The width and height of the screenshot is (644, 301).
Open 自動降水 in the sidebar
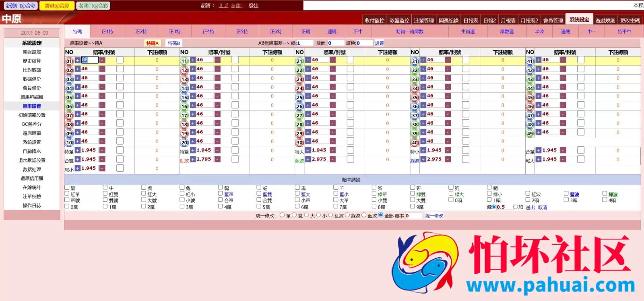(x=32, y=152)
